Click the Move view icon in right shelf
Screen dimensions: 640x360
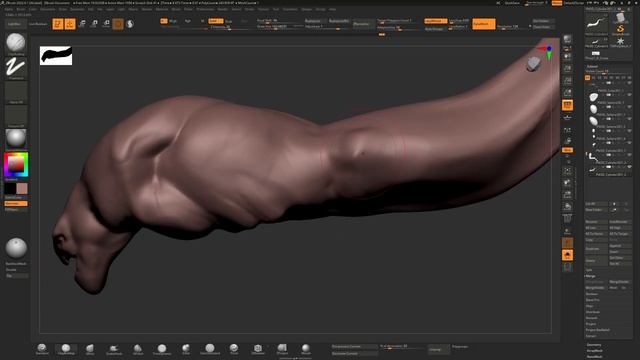[x=567, y=182]
